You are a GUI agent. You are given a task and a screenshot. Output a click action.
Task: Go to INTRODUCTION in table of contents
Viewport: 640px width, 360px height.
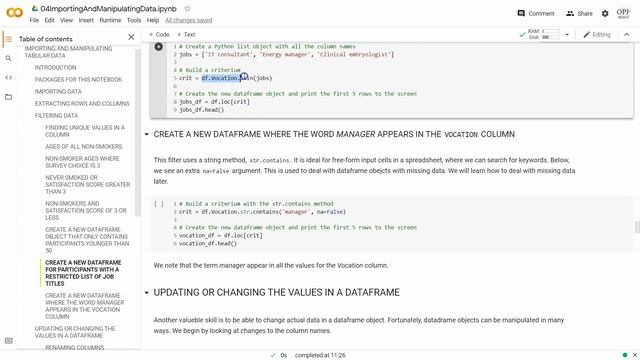(x=56, y=68)
